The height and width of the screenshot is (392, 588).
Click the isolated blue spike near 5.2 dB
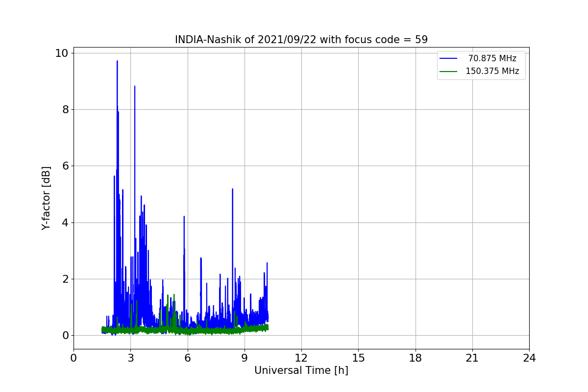point(232,189)
